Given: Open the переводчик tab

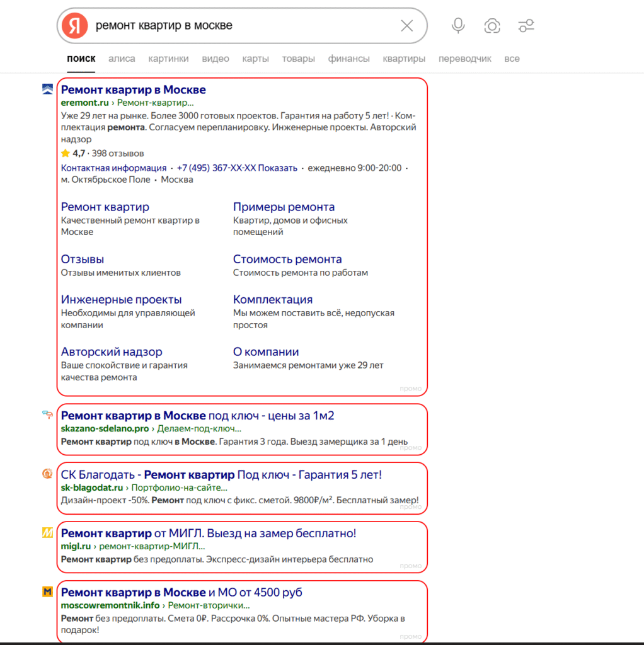Looking at the screenshot, I should pyautogui.click(x=464, y=59).
